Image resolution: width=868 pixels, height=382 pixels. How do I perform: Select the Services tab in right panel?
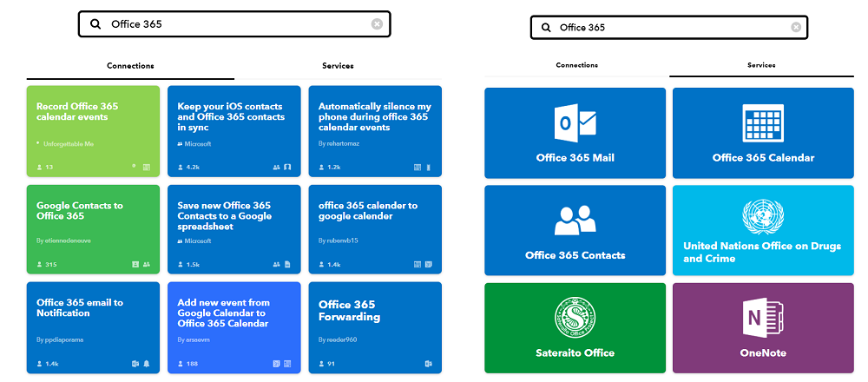click(x=761, y=65)
